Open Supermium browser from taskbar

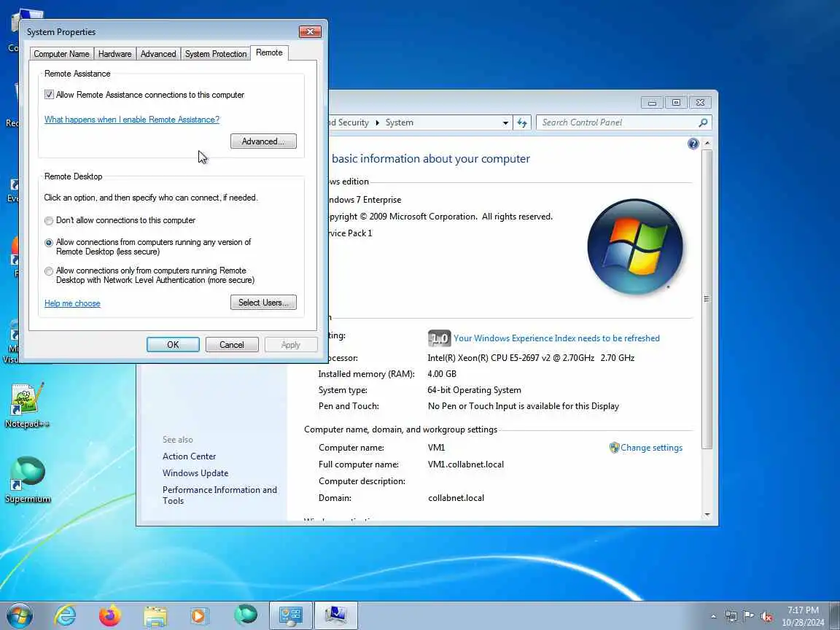pos(245,615)
